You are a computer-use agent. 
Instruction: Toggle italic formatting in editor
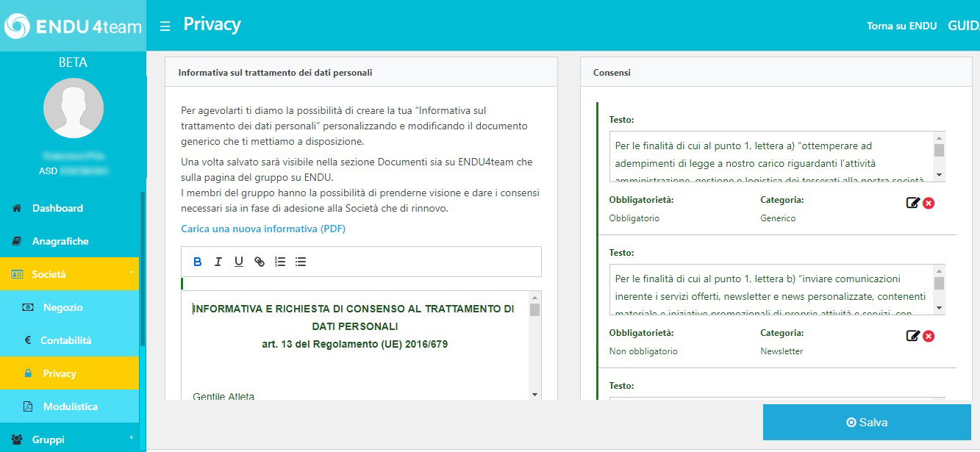[x=218, y=262]
